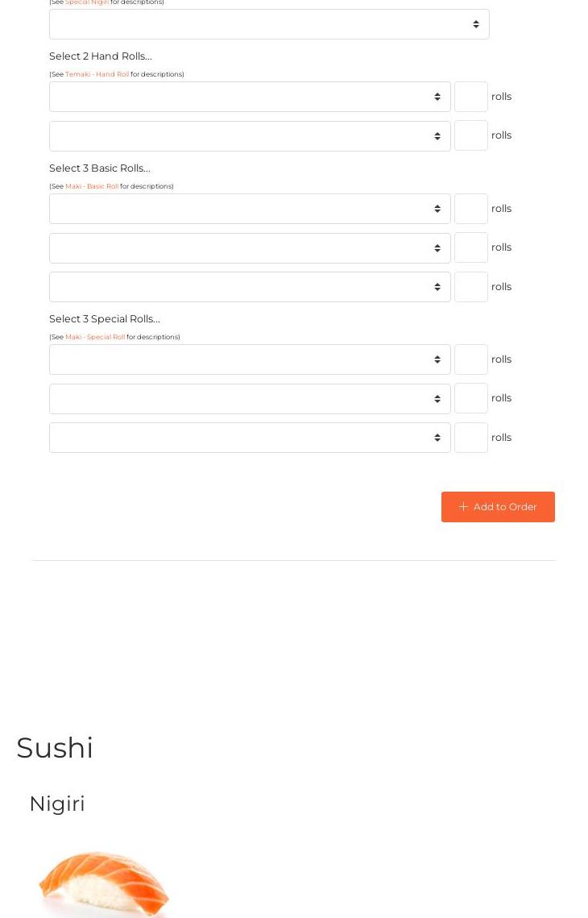The image size is (588, 918).
Task: Focus the first Basic Roll quantity field
Action: (471, 209)
